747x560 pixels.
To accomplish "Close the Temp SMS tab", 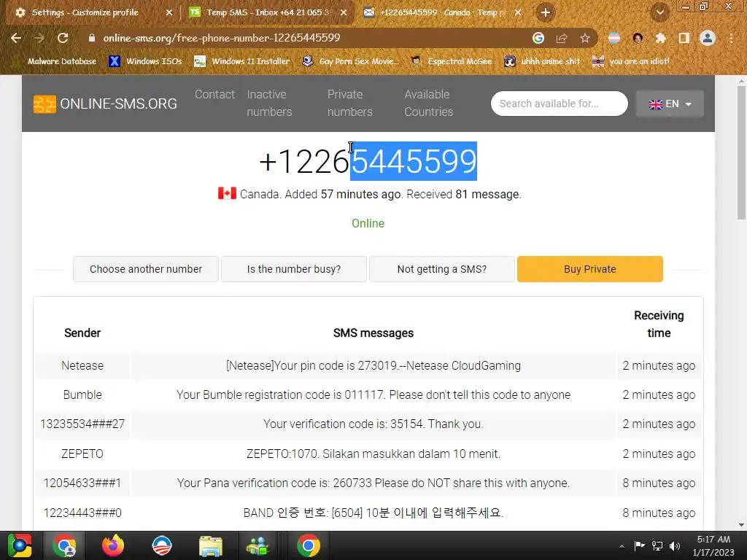I will point(344,13).
